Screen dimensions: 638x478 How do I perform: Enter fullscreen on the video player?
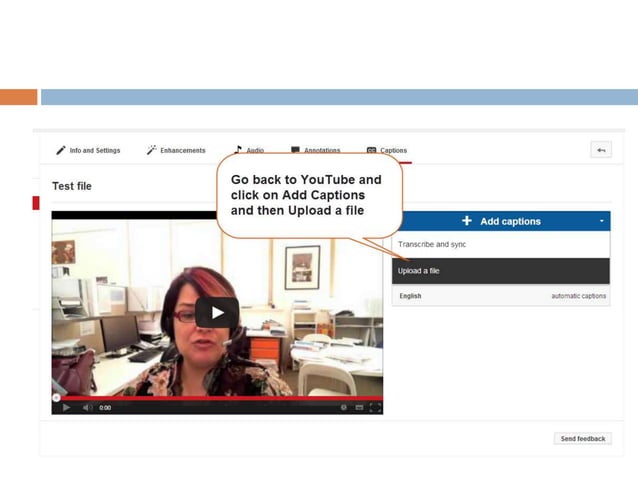(x=375, y=407)
